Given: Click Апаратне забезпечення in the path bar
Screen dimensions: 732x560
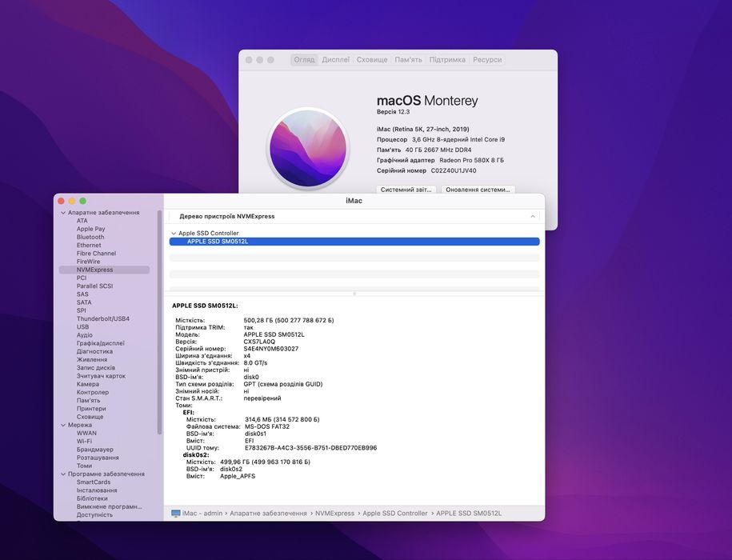Looking at the screenshot, I should point(268,513).
